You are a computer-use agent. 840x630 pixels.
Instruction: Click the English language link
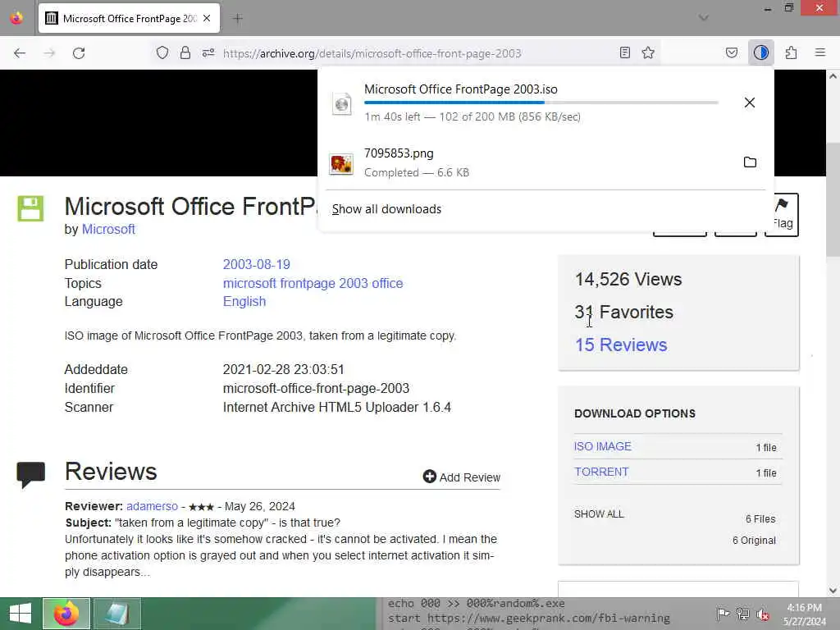pyautogui.click(x=244, y=302)
